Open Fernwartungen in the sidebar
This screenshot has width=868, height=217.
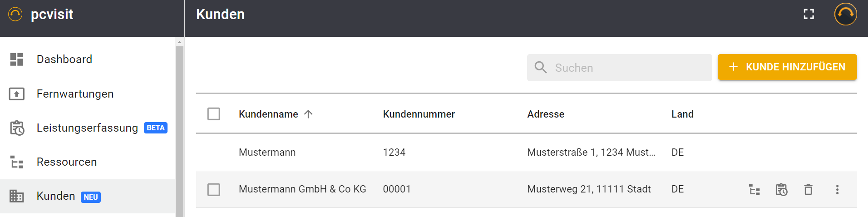tap(75, 94)
